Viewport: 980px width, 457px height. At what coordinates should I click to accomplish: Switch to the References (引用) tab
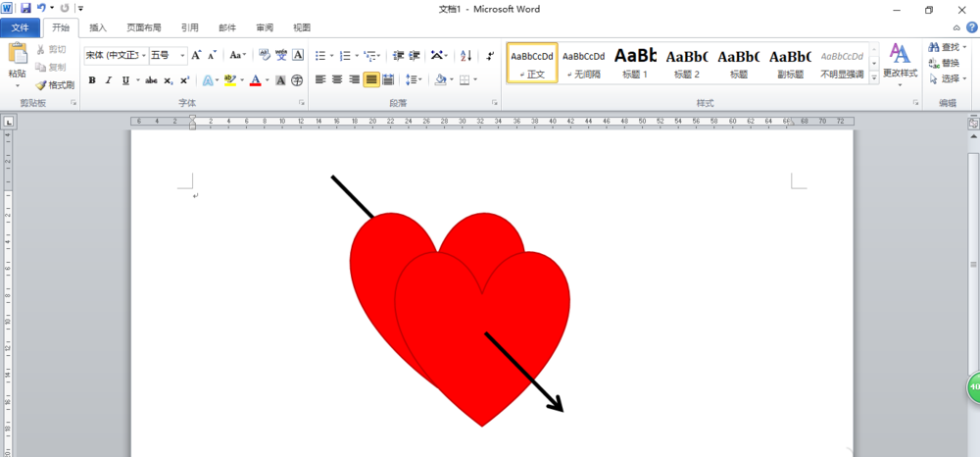tap(190, 27)
